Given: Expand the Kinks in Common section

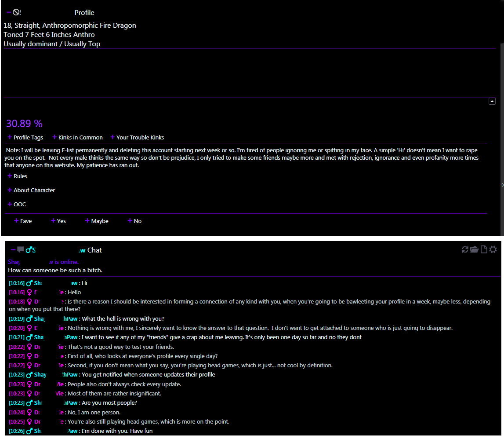Looking at the screenshot, I should (x=77, y=137).
